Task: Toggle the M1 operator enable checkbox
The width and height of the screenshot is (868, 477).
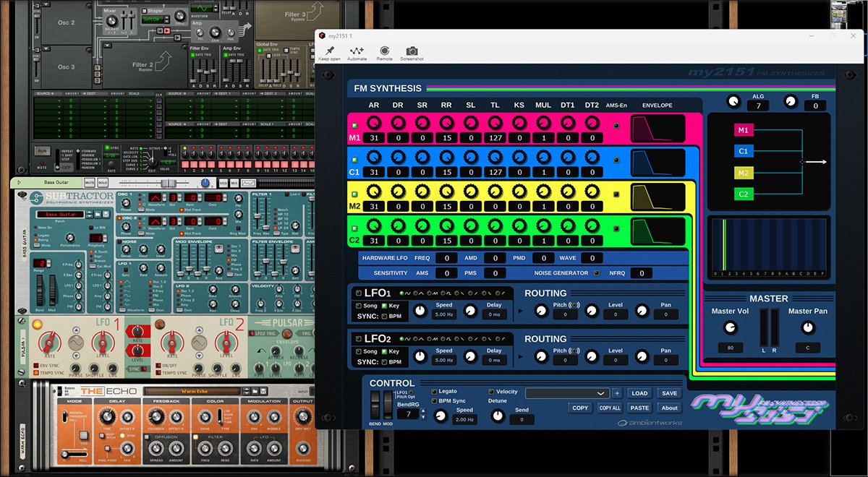Action: pos(354,126)
